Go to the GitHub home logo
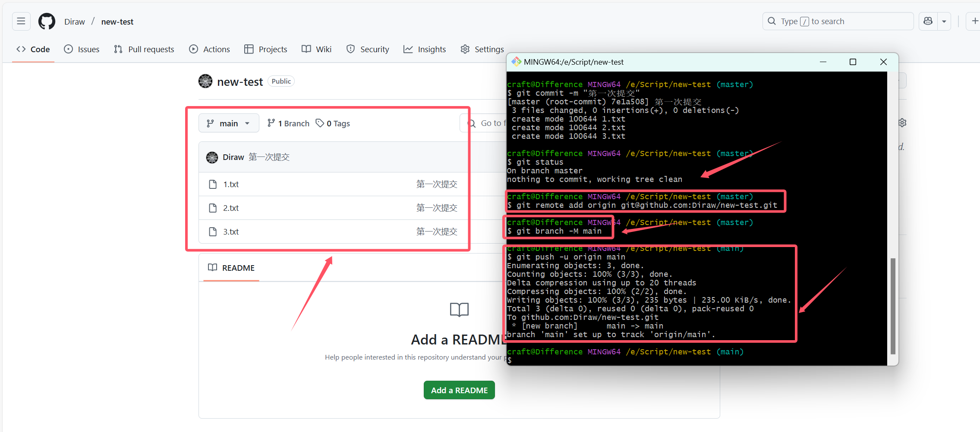 click(47, 21)
